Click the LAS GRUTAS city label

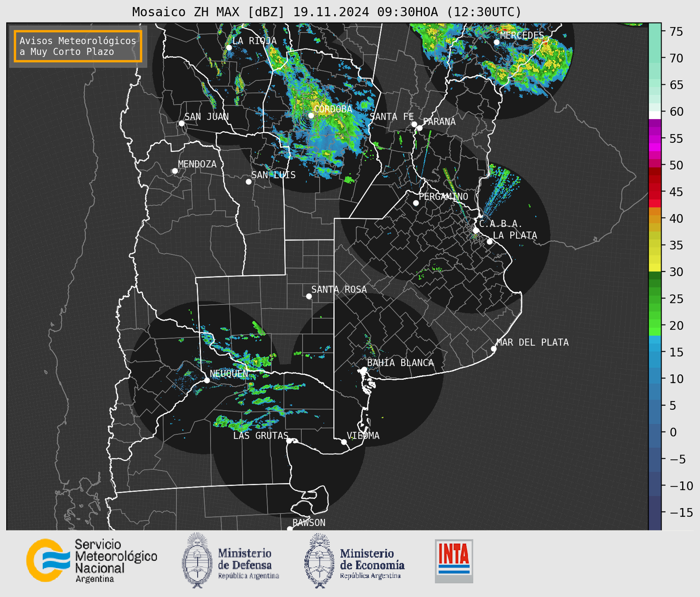click(261, 436)
